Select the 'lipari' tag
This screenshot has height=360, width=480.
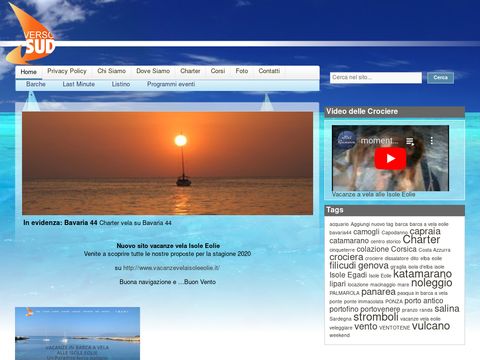coord(338,284)
